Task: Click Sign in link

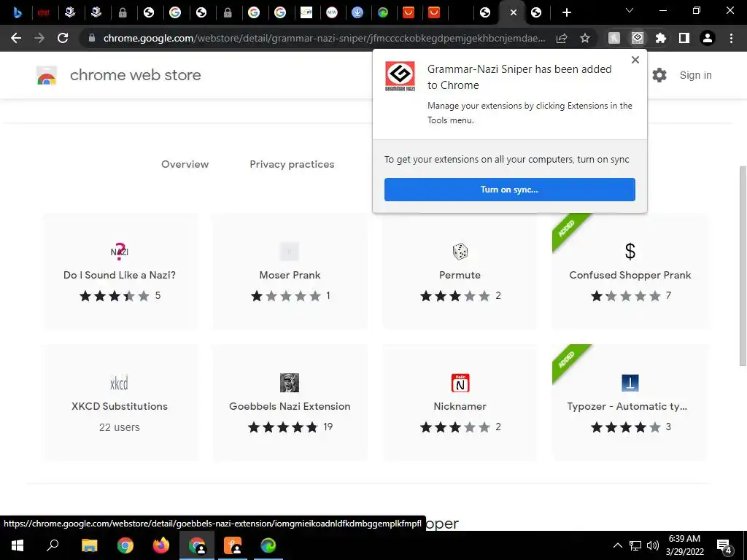Action: coord(695,75)
